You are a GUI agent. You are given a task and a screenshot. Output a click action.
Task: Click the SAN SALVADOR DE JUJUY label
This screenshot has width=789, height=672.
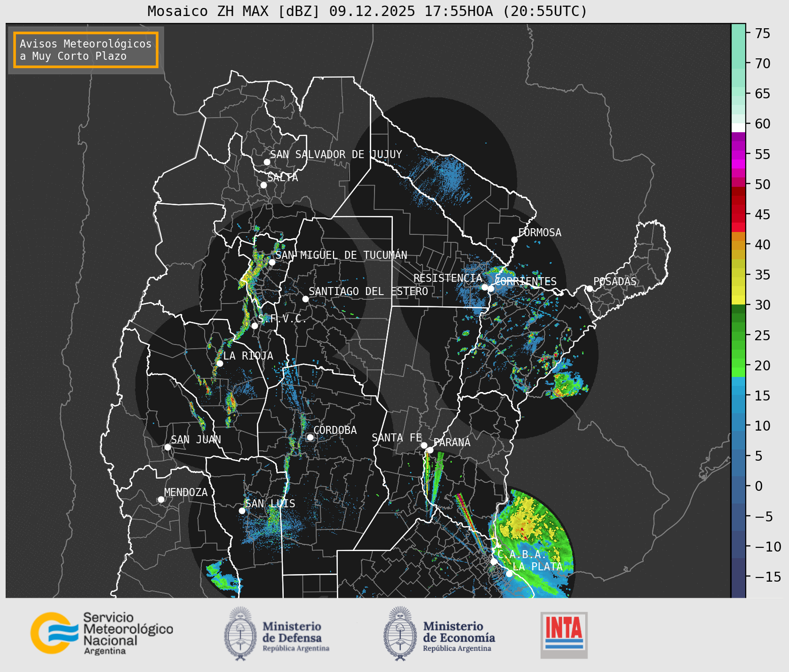(x=336, y=154)
